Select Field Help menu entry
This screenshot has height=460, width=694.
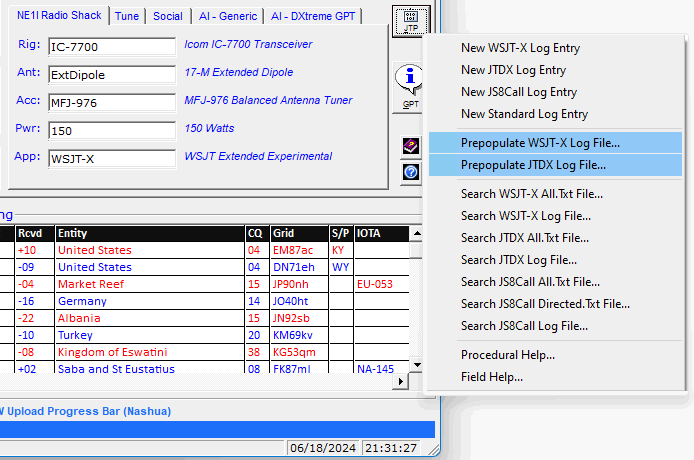pyautogui.click(x=491, y=377)
